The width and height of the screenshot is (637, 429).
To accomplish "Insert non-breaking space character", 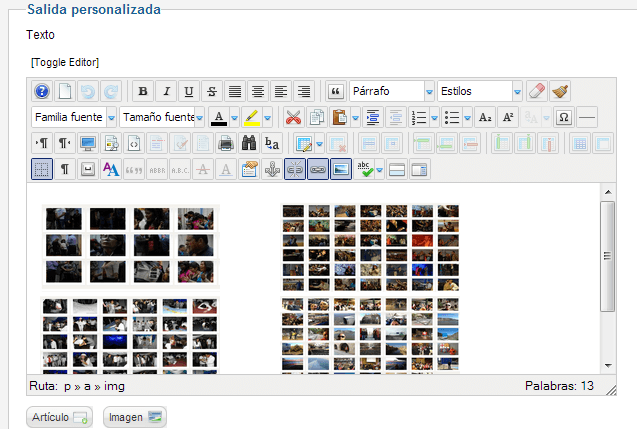I will tap(88, 169).
